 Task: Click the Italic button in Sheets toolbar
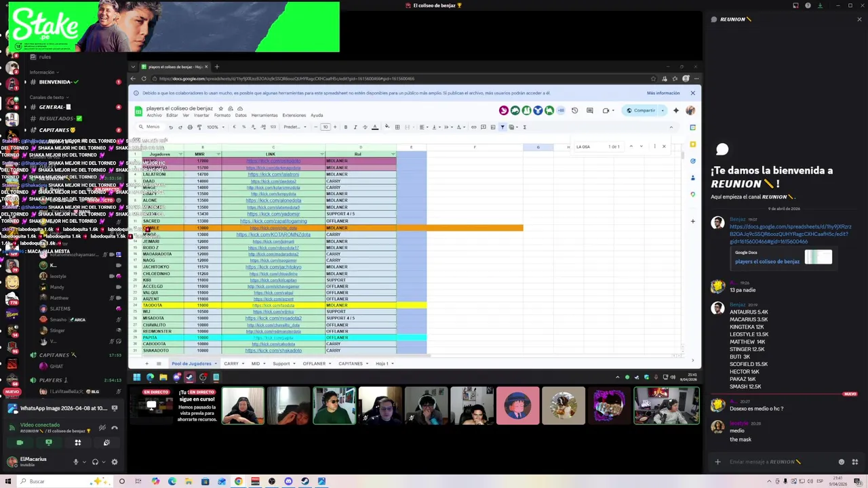point(355,127)
